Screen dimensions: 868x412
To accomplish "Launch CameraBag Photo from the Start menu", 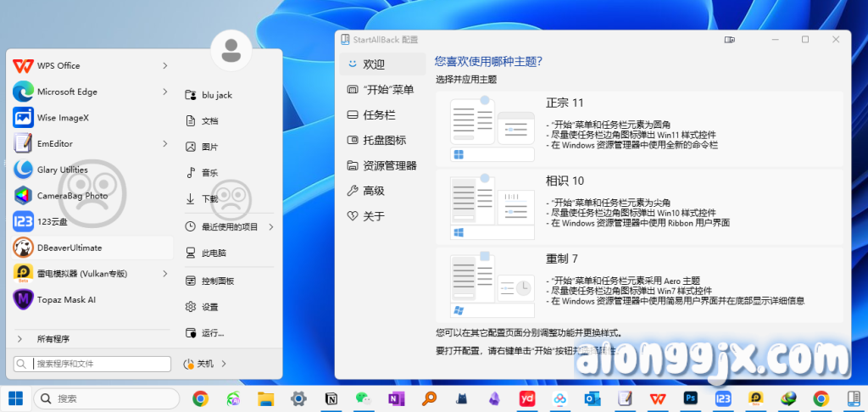I will coord(92,196).
